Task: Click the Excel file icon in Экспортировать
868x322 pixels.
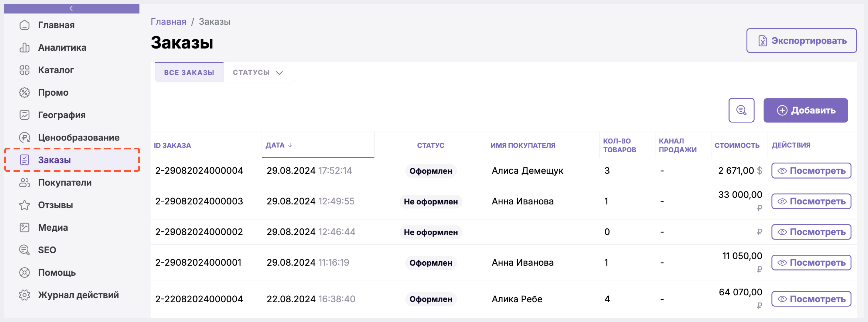Action: [x=762, y=41]
